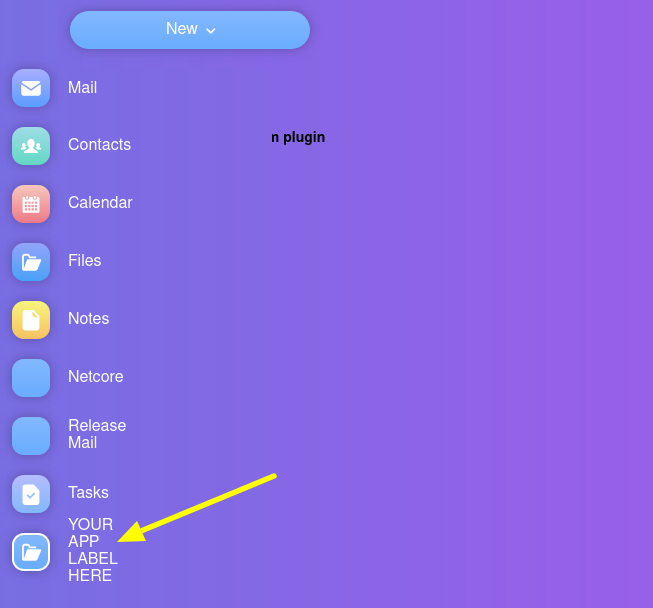Select the Notes text label
This screenshot has height=608, width=653.
89,319
